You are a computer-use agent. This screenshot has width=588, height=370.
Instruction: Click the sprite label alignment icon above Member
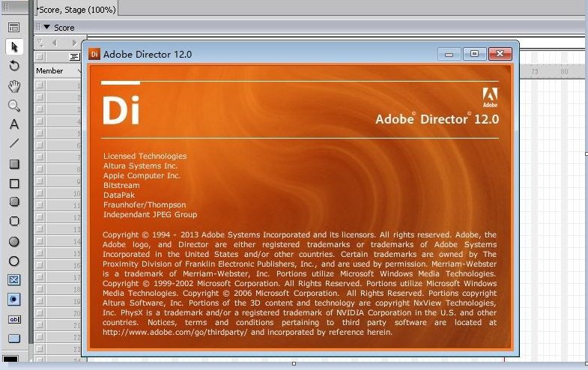coord(74,57)
